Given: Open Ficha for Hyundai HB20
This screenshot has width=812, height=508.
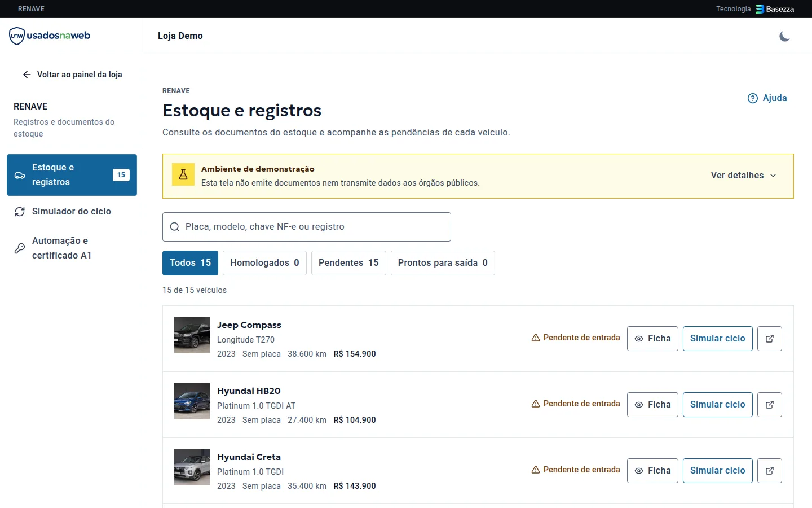Looking at the screenshot, I should pos(652,405).
